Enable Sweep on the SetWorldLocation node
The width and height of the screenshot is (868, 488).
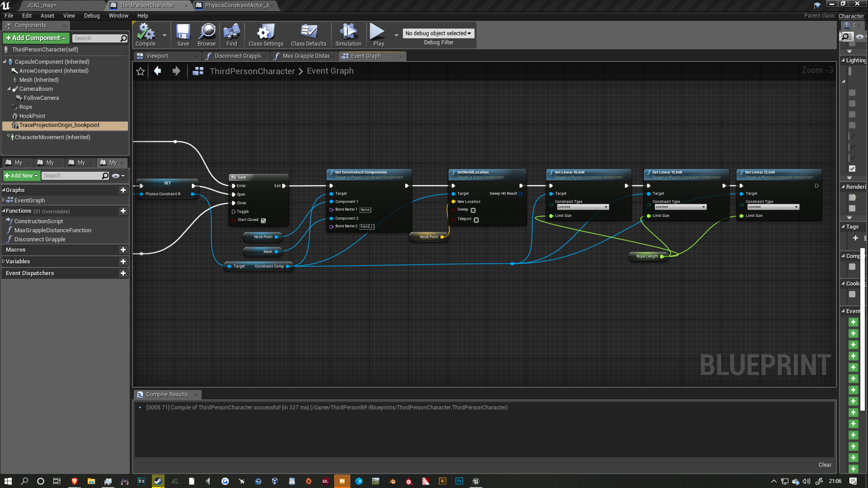(x=473, y=210)
